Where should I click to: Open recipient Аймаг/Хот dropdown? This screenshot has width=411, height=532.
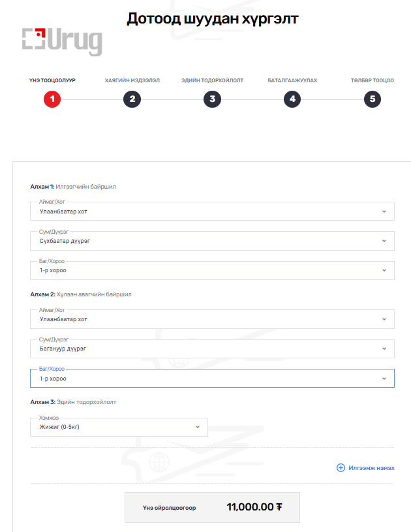pos(212,319)
